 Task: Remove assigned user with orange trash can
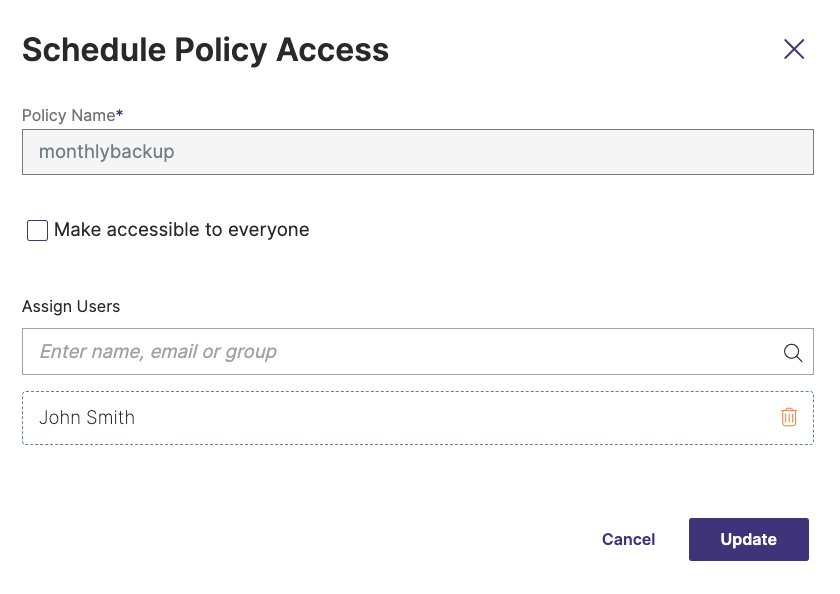[789, 417]
